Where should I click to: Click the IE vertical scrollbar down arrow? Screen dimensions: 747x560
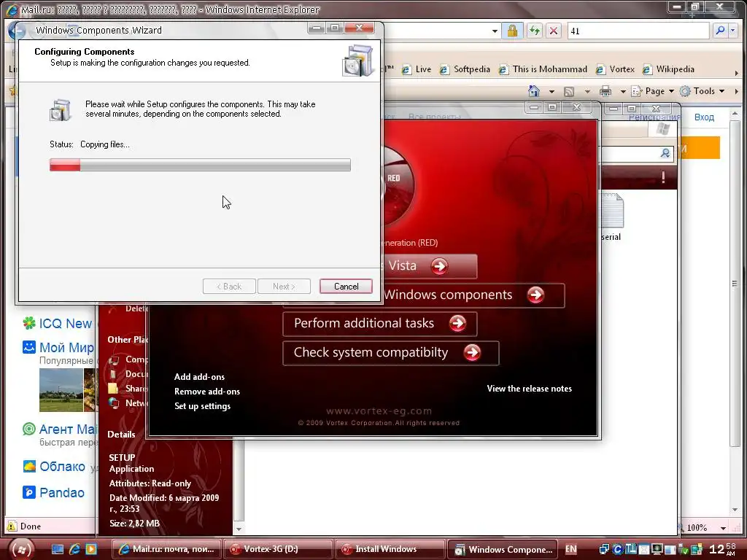point(735,510)
